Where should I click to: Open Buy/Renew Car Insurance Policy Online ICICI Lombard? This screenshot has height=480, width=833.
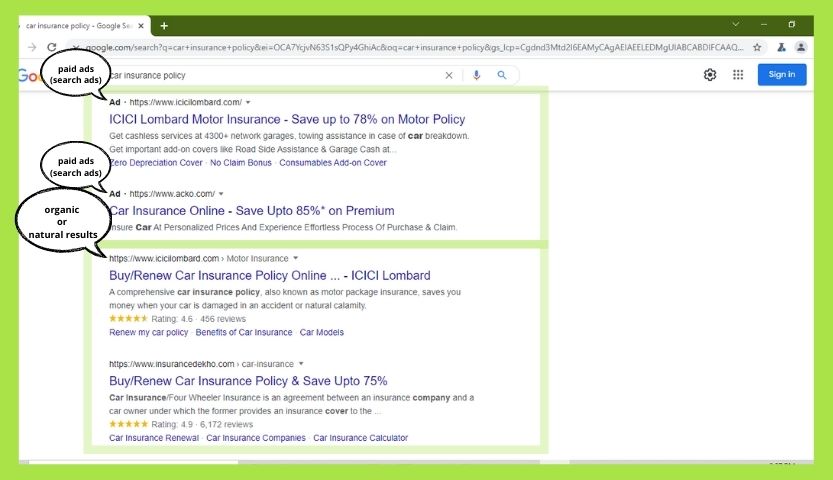270,276
